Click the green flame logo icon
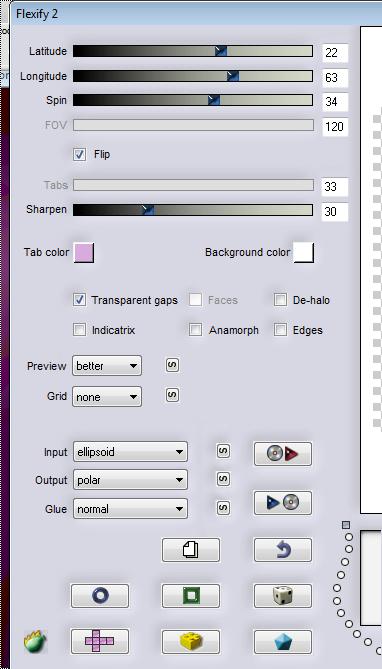 click(x=35, y=641)
